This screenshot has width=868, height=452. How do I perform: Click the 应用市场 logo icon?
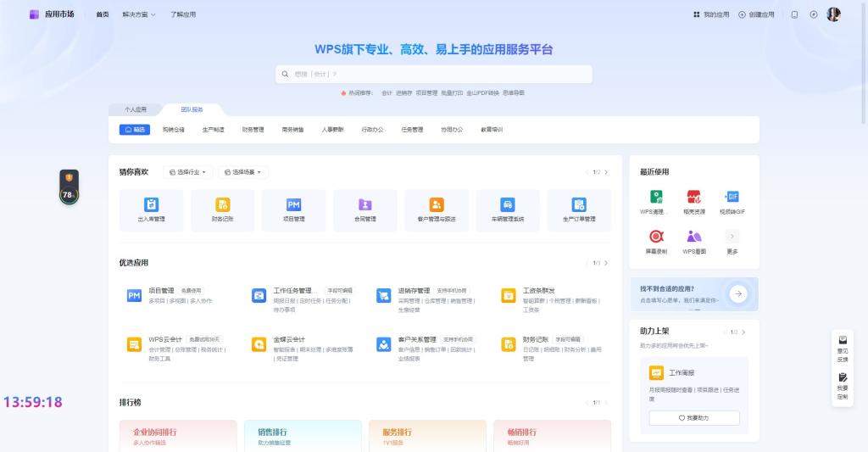point(34,14)
